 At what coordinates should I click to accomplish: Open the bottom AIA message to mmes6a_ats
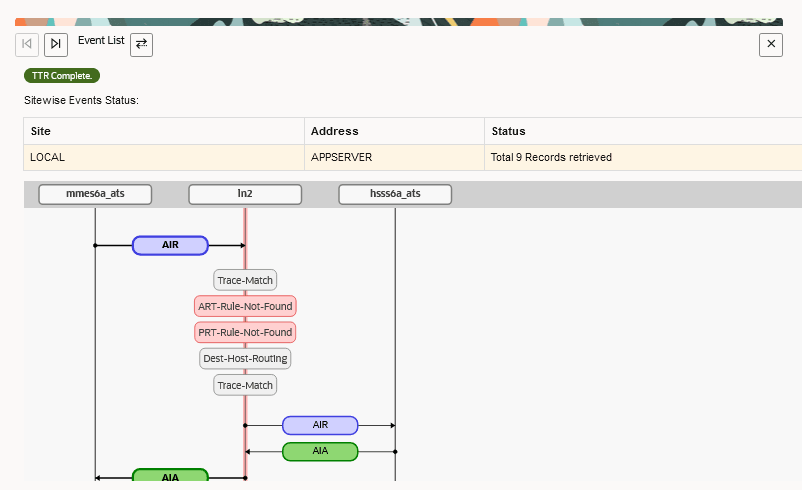click(170, 476)
